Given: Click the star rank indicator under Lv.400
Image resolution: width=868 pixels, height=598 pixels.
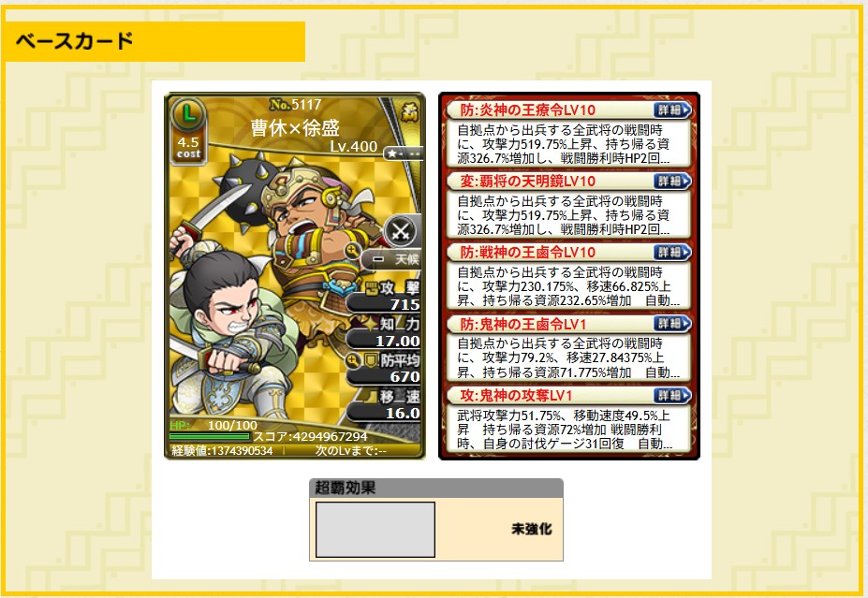Looking at the screenshot, I should tap(403, 153).
